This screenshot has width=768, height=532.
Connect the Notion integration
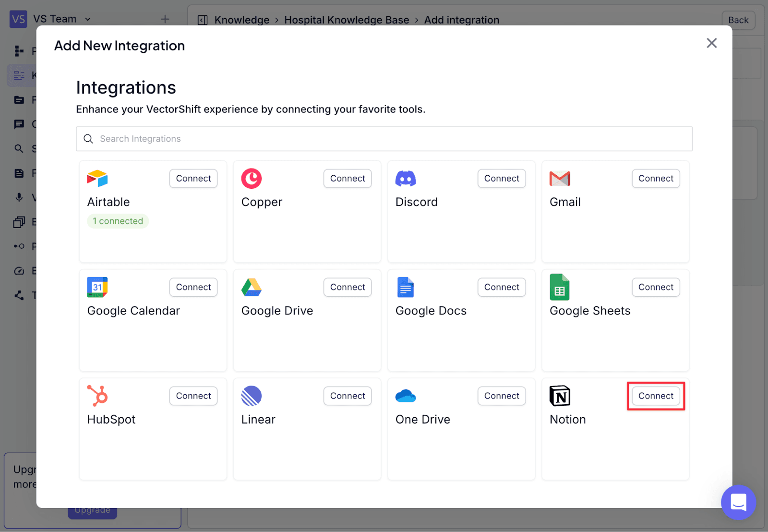point(656,396)
